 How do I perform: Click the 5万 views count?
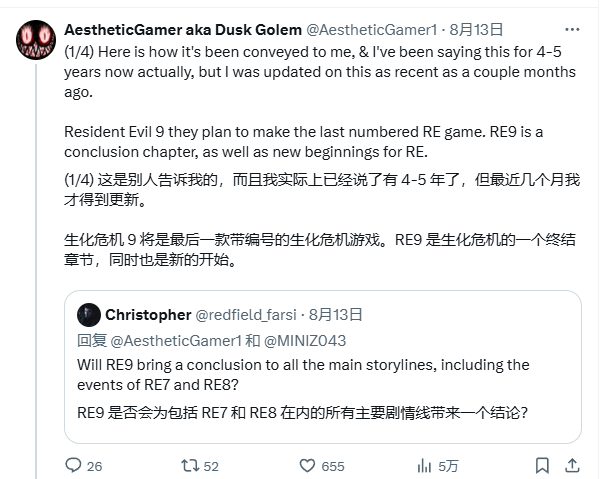(449, 465)
